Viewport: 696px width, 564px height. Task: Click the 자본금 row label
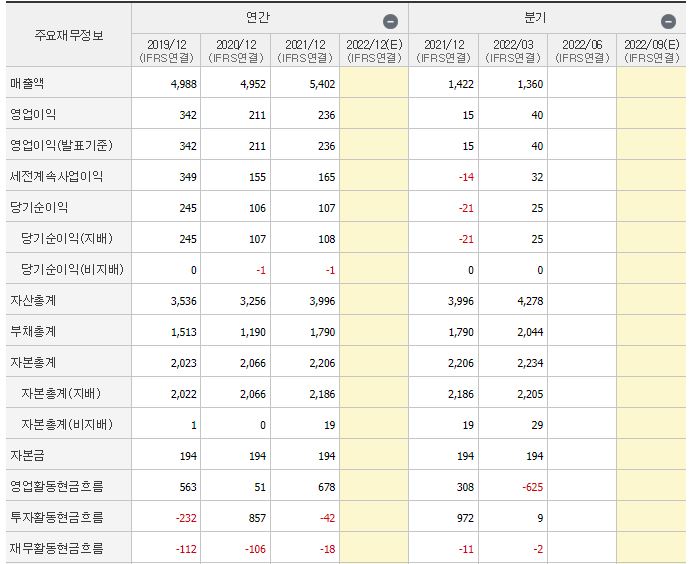pyautogui.click(x=27, y=455)
